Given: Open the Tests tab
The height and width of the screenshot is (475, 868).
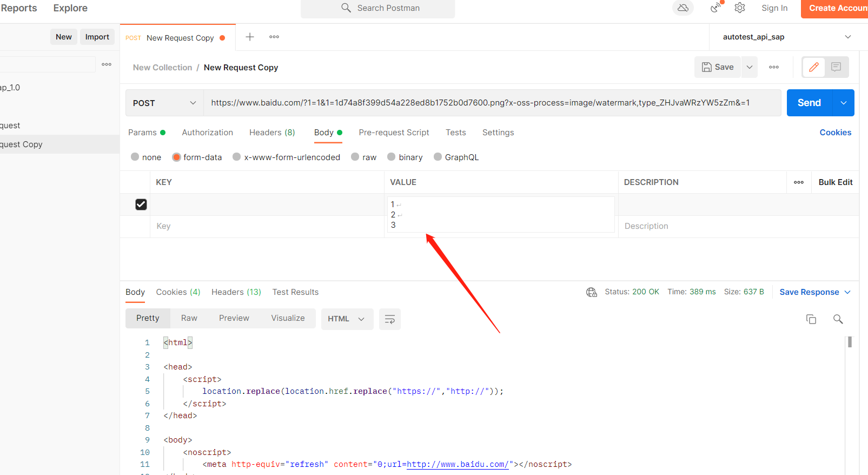Looking at the screenshot, I should (x=456, y=133).
